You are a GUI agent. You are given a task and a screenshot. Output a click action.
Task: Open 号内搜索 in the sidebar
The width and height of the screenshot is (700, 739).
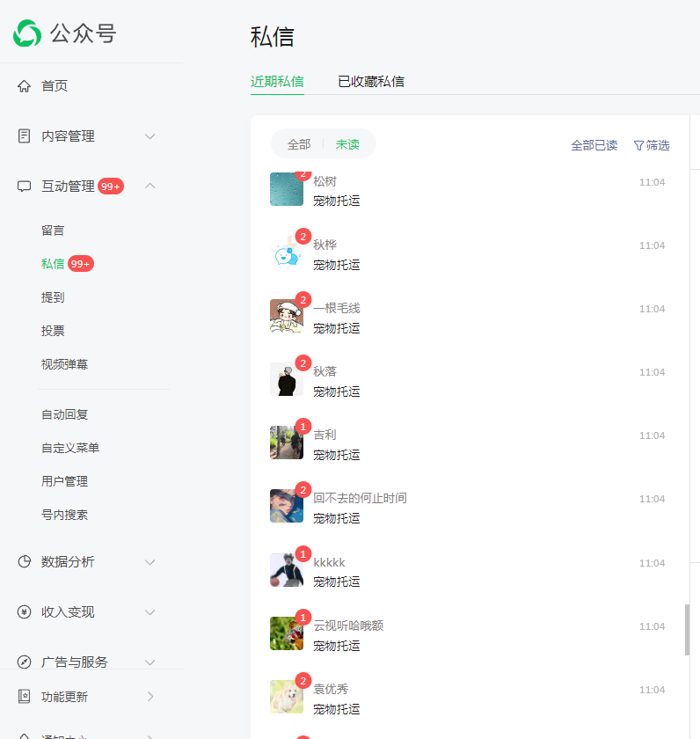coord(64,515)
